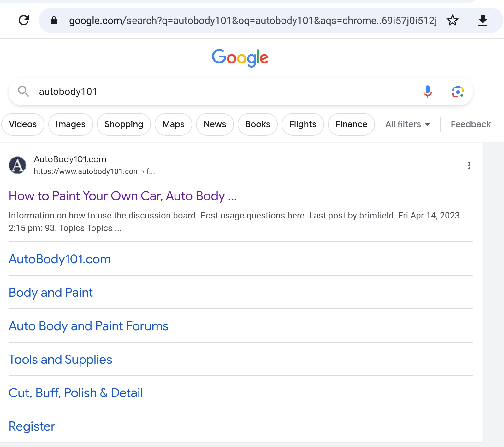Select the Shopping filter
Viewport: 504px width, 447px height.
pyautogui.click(x=124, y=124)
